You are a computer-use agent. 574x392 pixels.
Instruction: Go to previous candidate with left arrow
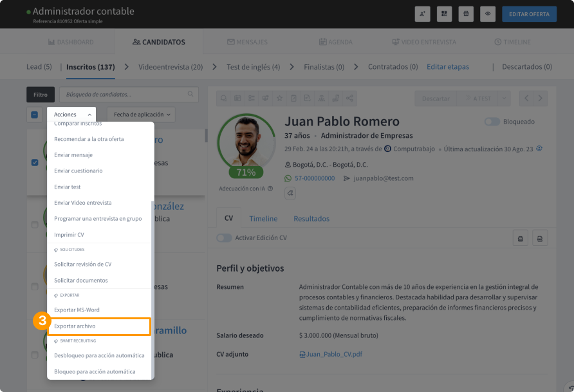pyautogui.click(x=526, y=98)
